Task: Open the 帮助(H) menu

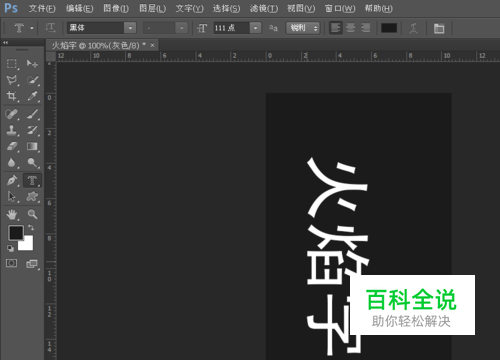Action: pos(379,8)
